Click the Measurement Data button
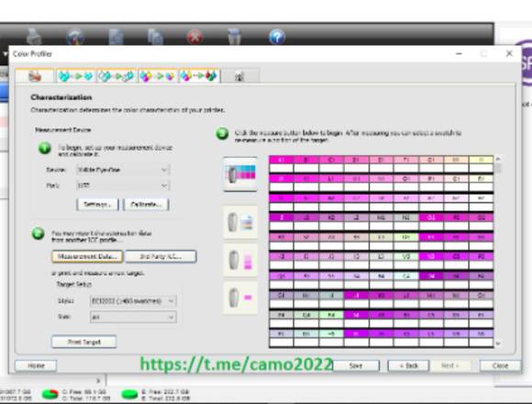 click(x=87, y=256)
